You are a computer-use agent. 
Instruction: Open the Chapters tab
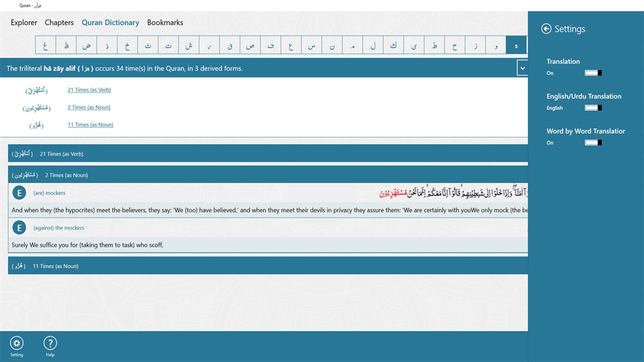59,22
